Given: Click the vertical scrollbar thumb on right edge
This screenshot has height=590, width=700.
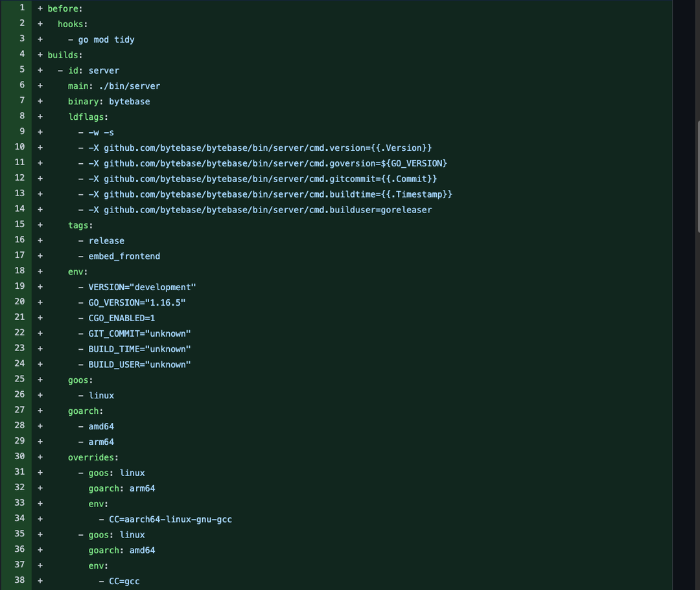Looking at the screenshot, I should click(x=697, y=175).
